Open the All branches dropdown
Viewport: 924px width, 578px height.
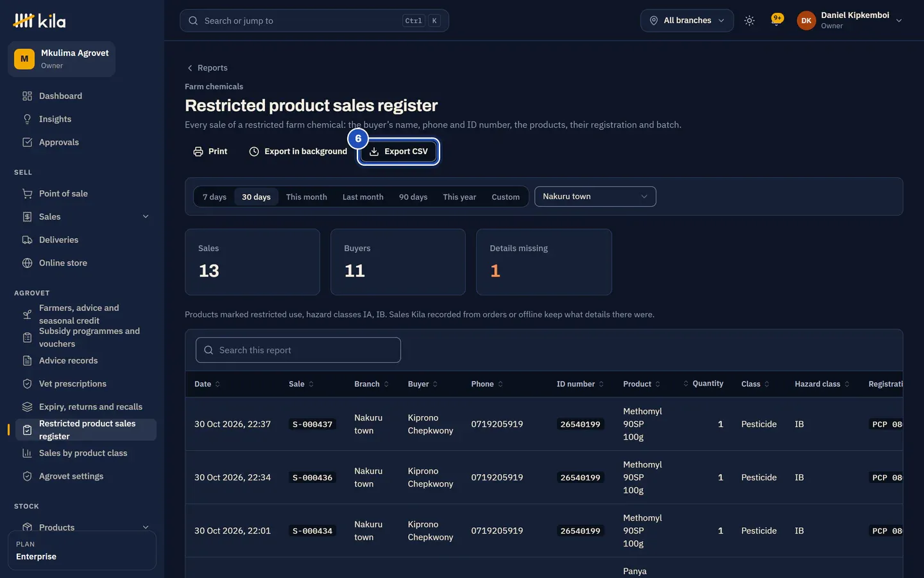[x=687, y=21]
